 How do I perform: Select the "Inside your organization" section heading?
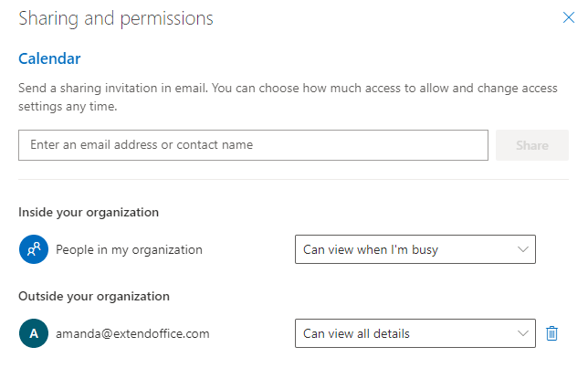click(x=89, y=213)
